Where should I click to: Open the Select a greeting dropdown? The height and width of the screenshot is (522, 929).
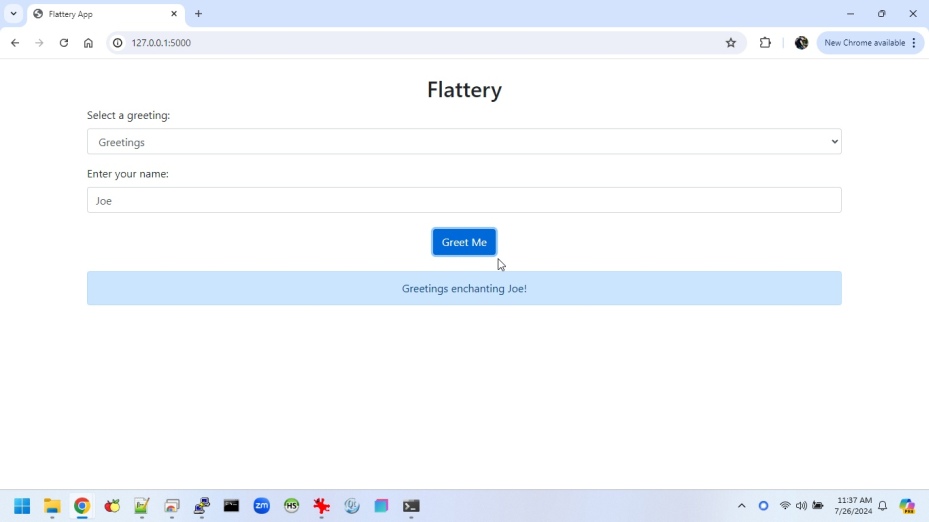(x=464, y=142)
